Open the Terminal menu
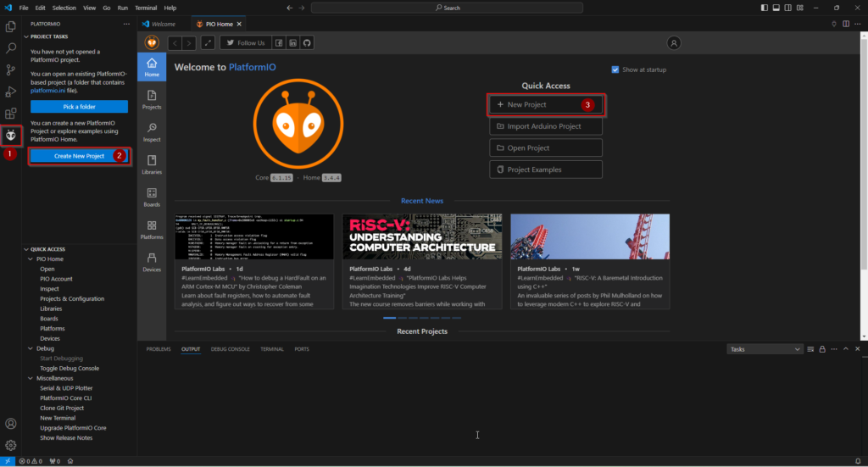Viewport: 868px width, 467px height. (146, 8)
